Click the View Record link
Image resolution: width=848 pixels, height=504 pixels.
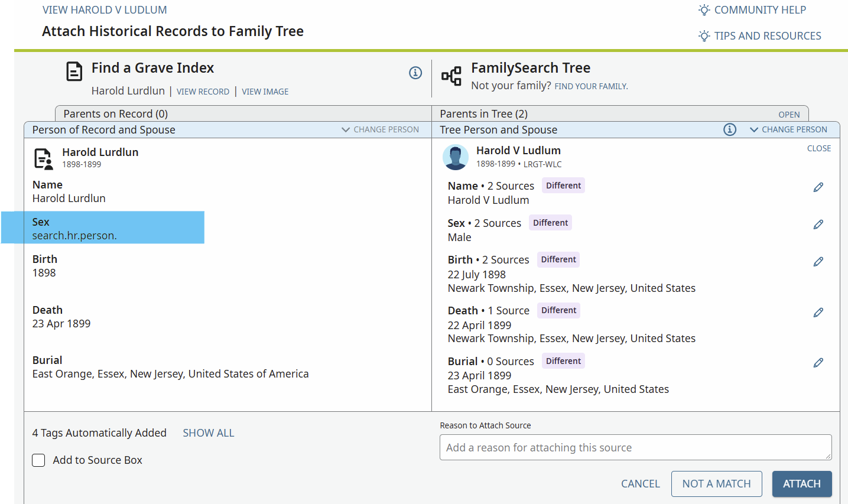click(x=203, y=92)
